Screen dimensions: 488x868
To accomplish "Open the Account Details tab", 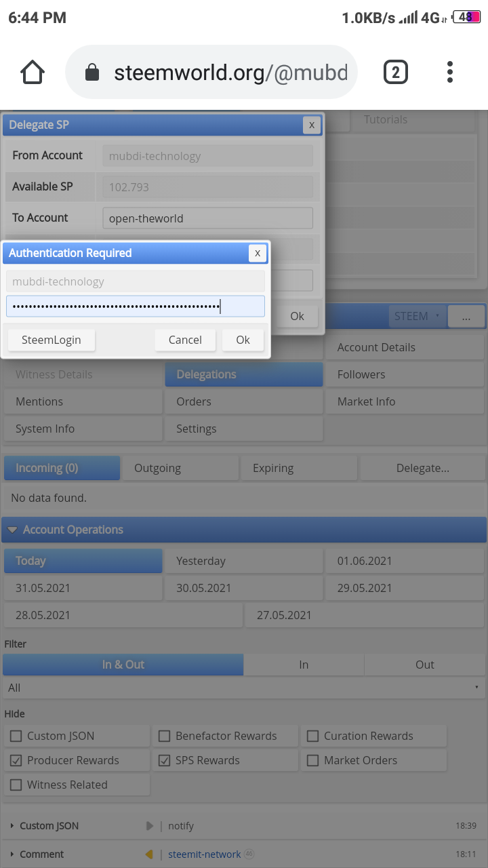I will click(405, 347).
